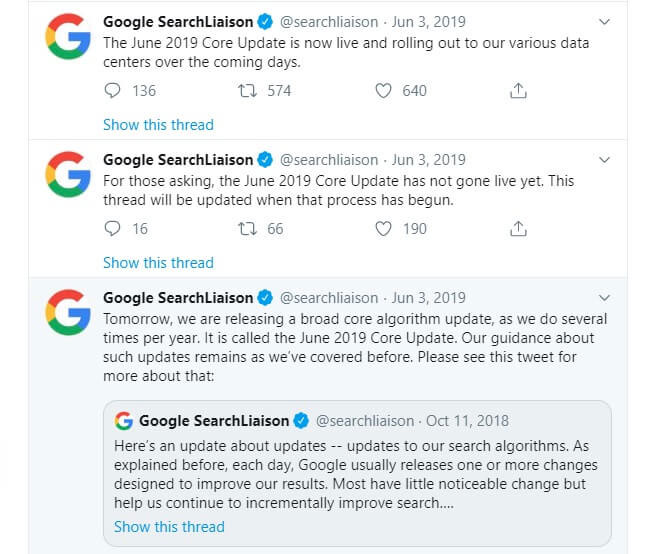Screen dimensions: 645x554
Task: Reply to the 'now live' Core Update tweet
Action: (x=112, y=90)
